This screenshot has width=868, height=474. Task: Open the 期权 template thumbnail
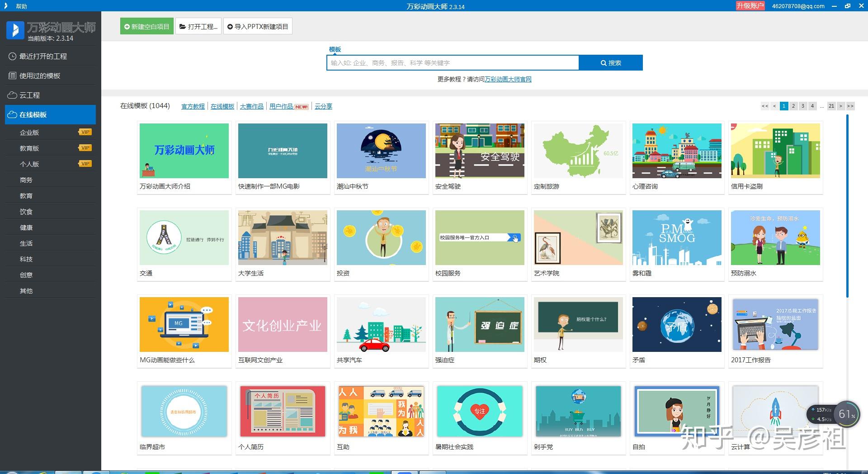[578, 324]
